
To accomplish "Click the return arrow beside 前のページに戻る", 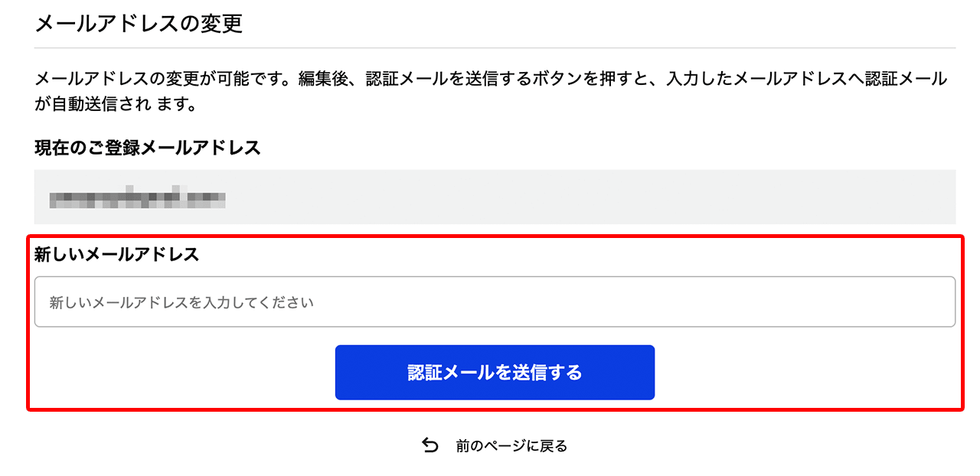I will pos(430,444).
